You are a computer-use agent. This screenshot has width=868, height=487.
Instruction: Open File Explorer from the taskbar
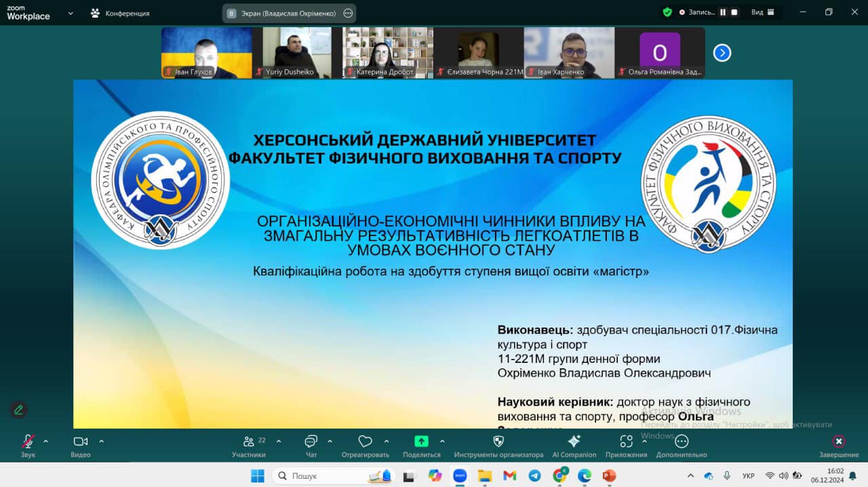click(x=484, y=476)
